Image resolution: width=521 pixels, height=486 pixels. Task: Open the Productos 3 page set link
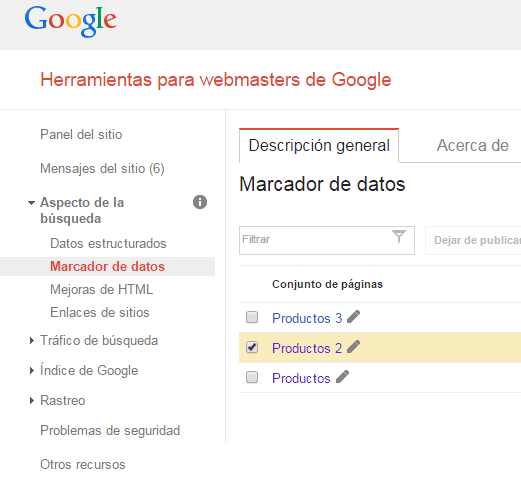pyautogui.click(x=307, y=318)
